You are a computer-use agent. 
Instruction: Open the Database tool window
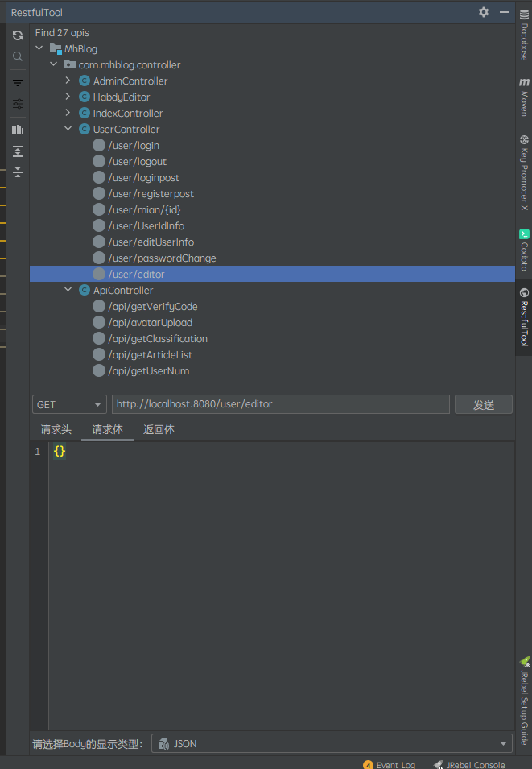(x=524, y=35)
